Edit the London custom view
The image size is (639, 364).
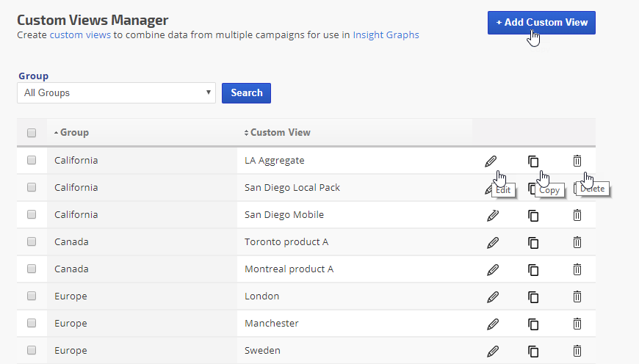pyautogui.click(x=492, y=296)
